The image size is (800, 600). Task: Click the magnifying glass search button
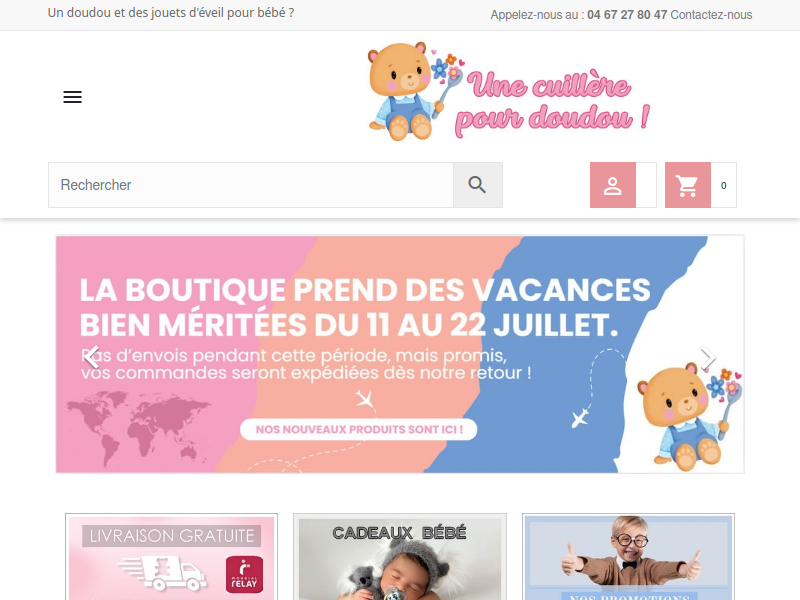tap(478, 185)
